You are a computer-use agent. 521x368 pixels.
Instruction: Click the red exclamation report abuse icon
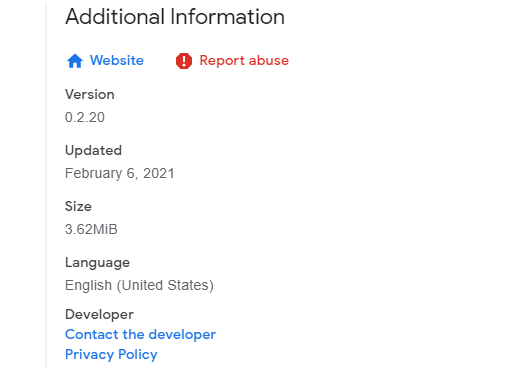[x=184, y=61]
